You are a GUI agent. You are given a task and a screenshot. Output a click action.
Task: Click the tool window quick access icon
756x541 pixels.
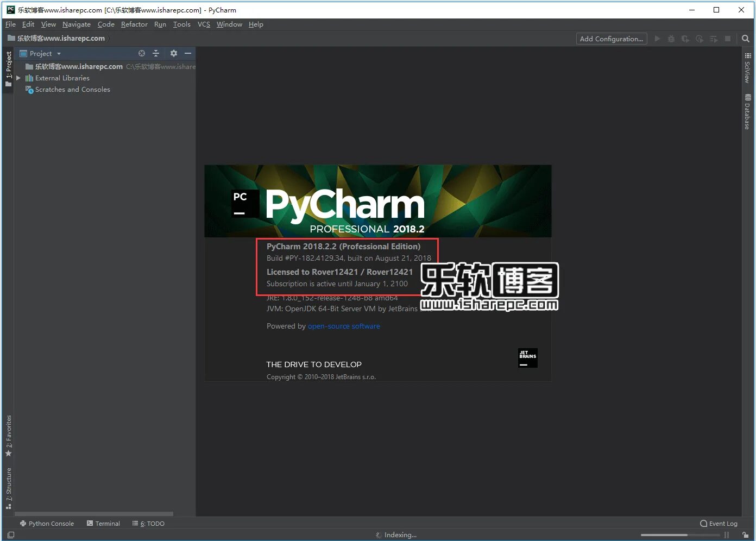(11, 535)
